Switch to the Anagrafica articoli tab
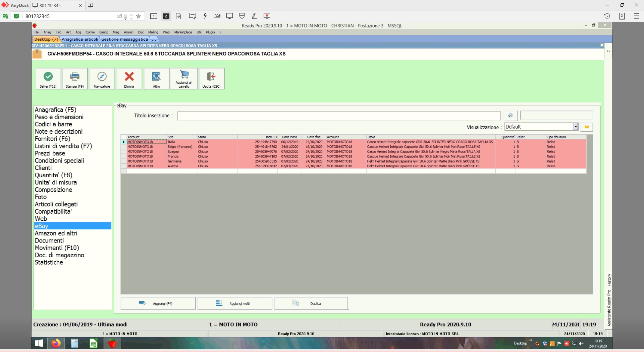644x352 pixels. pos(80,39)
